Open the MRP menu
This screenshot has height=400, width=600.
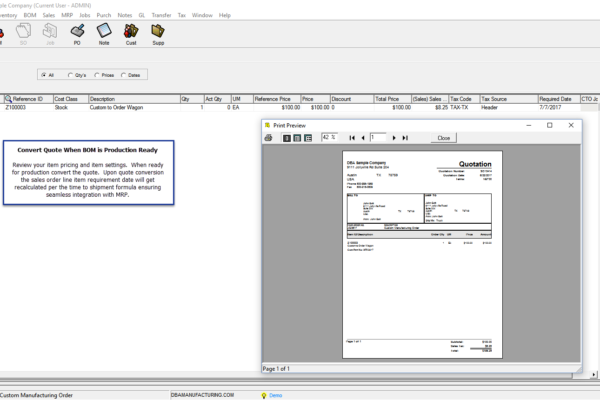(x=67, y=15)
